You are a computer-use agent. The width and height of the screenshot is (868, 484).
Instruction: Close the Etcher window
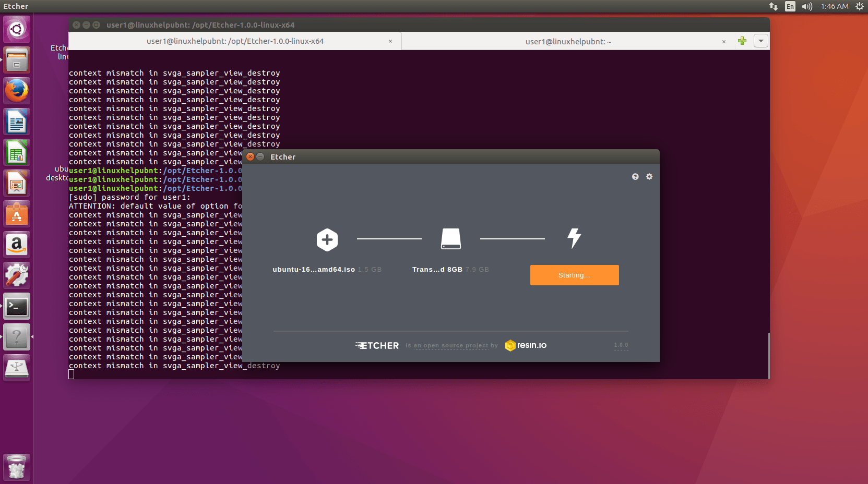(250, 156)
